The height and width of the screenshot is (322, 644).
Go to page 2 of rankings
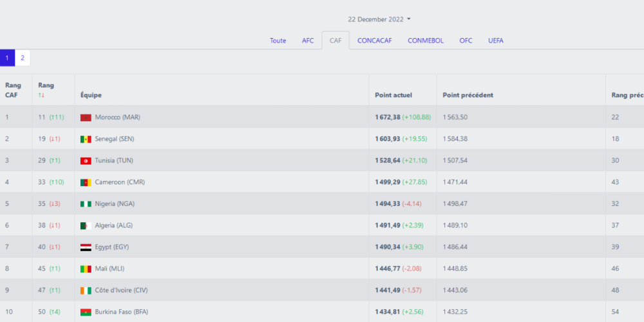click(23, 58)
